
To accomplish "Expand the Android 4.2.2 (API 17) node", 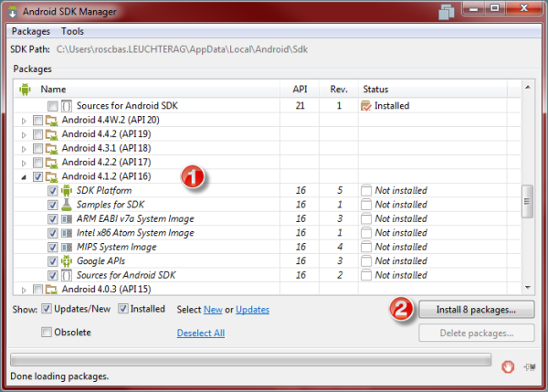I will tap(24, 164).
